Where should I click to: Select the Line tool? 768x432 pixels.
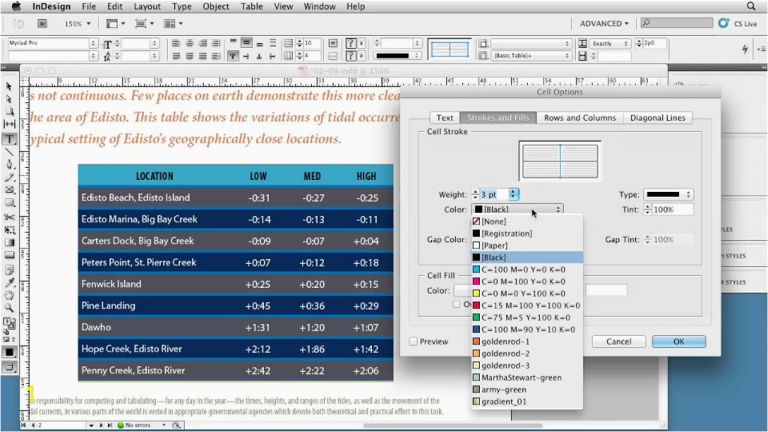pos(9,152)
